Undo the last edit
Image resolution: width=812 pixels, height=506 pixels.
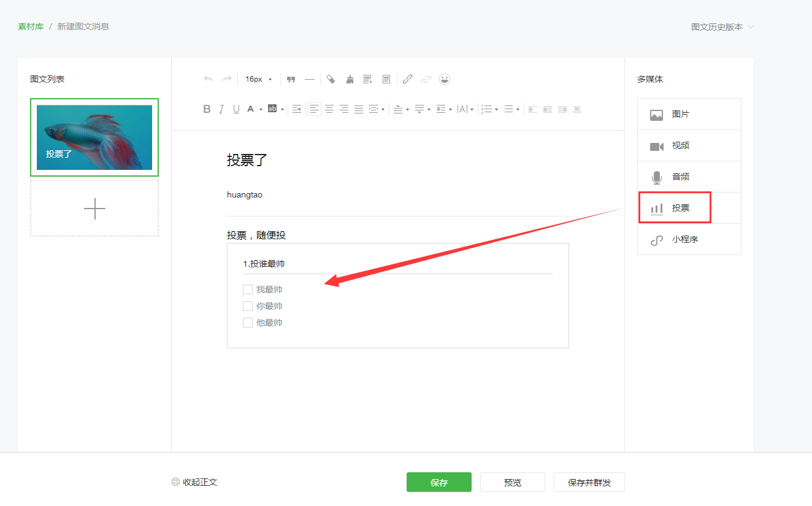[209, 79]
